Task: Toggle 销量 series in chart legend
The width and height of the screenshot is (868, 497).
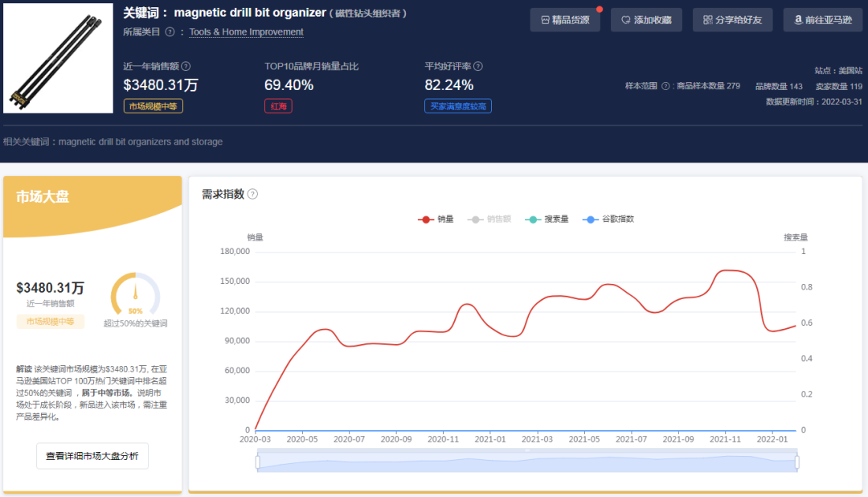Action: pos(436,220)
